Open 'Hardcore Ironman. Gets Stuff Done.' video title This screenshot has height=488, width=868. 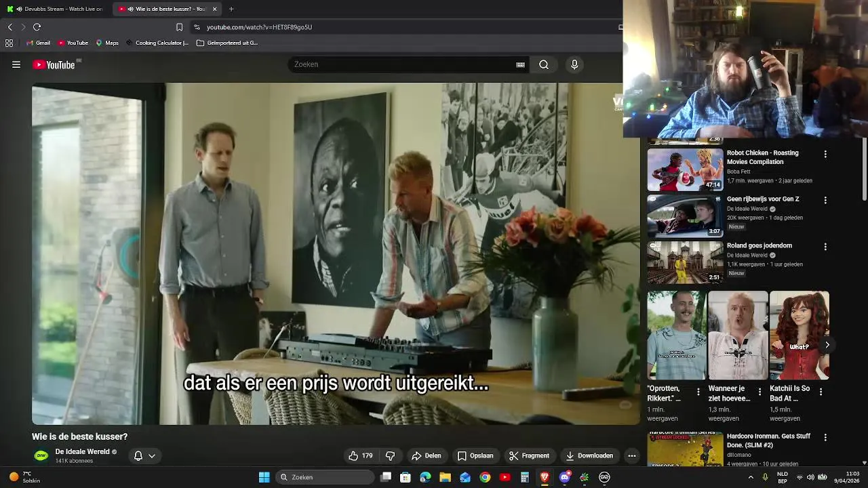[x=769, y=441]
